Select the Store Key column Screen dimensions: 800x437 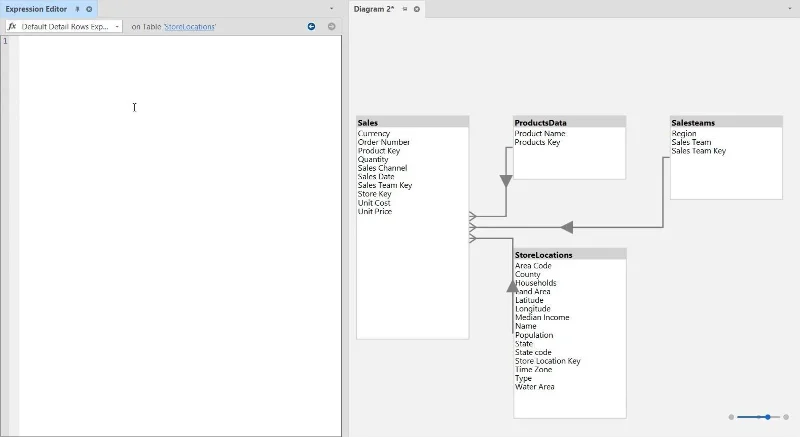click(x=374, y=194)
